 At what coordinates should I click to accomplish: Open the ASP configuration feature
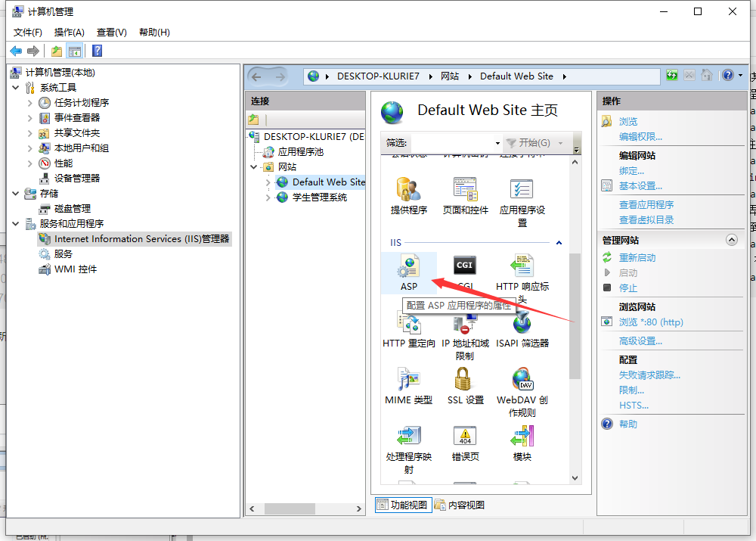click(x=408, y=266)
